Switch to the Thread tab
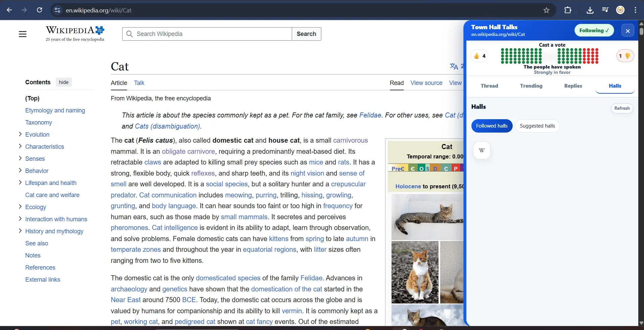The image size is (644, 330). point(489,86)
